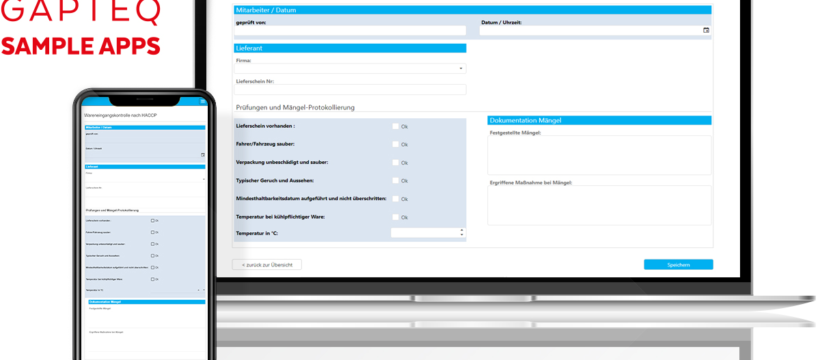Expand the Firma dropdown
The width and height of the screenshot is (820, 360).
tap(350, 69)
